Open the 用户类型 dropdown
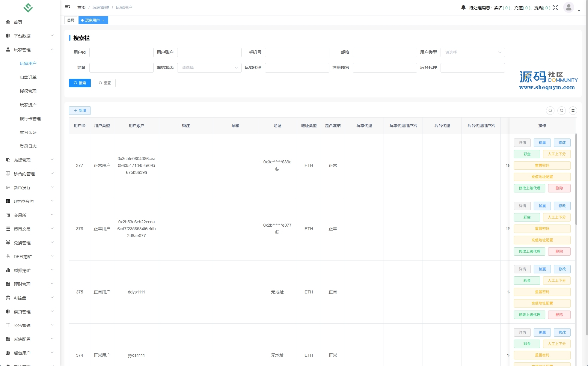Screen dimensions: 588x366 tap(473, 52)
